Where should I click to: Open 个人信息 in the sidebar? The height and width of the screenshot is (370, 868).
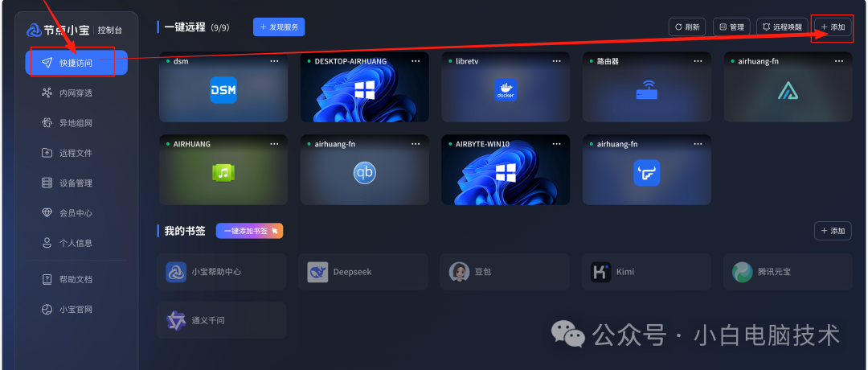(76, 243)
